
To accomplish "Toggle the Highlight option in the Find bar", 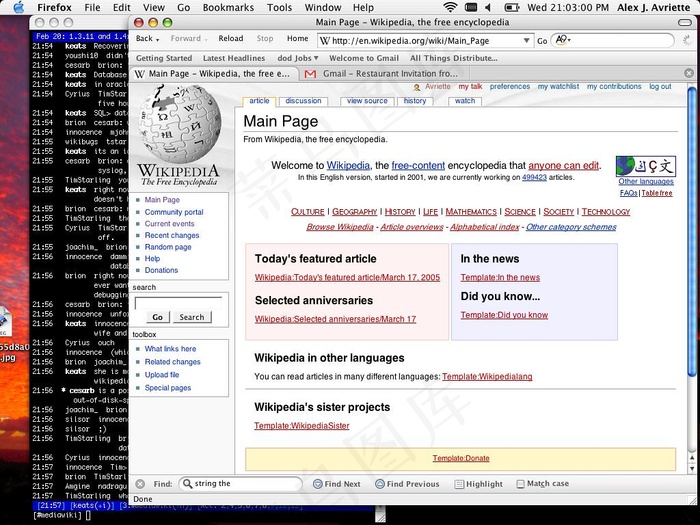I will pos(477,484).
